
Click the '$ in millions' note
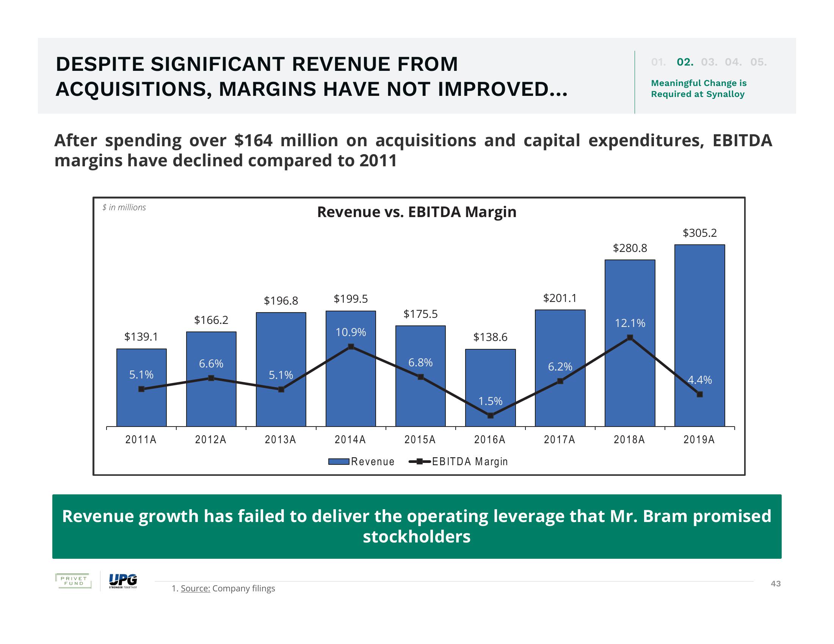pos(124,207)
